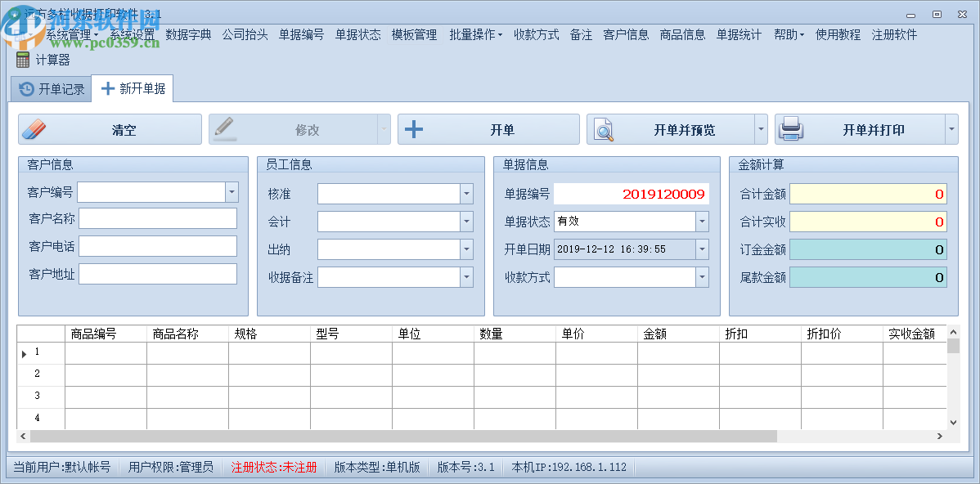Click the 注册状态:未注册 status link
980x484 pixels.
pos(273,467)
